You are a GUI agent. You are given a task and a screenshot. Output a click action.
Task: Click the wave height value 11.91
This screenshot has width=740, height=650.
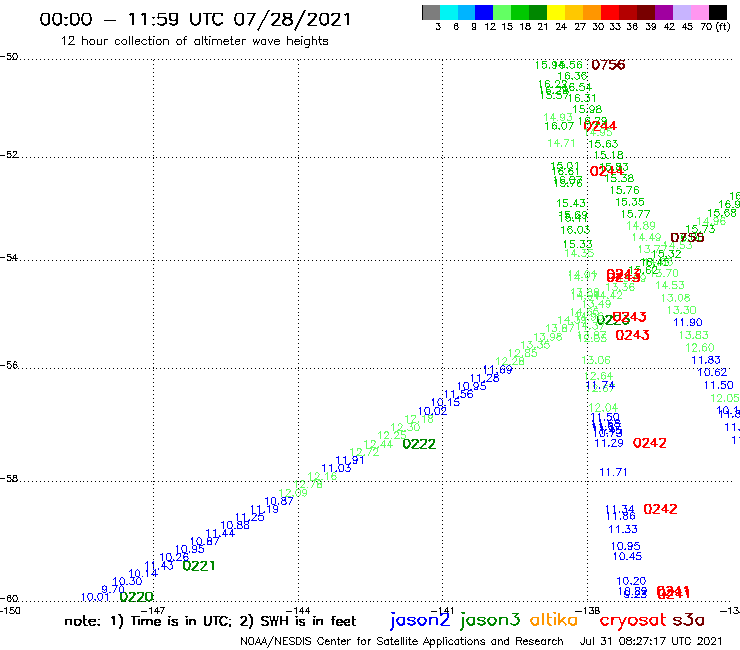tap(350, 460)
